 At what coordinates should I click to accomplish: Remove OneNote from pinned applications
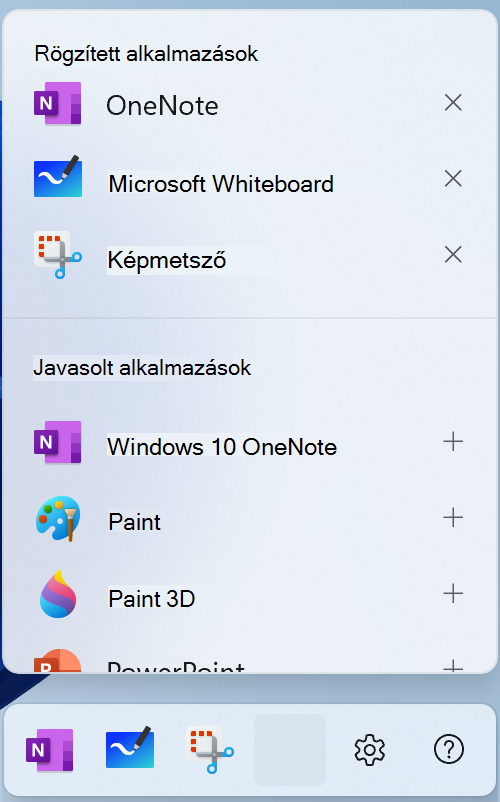(x=453, y=103)
